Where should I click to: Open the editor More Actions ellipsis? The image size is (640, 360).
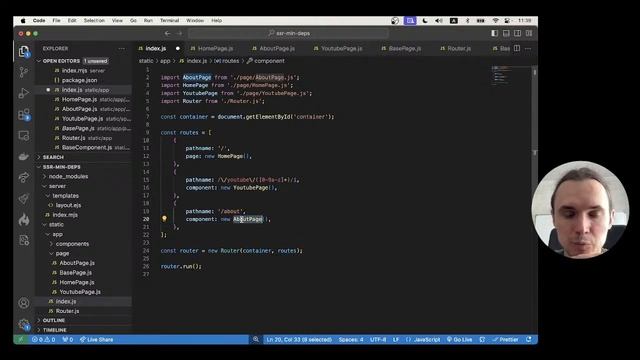[528, 48]
